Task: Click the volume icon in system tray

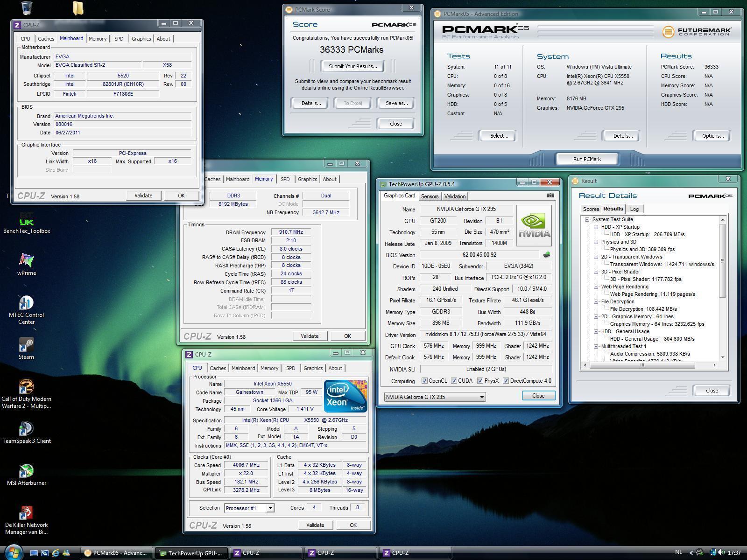Action: tap(721, 553)
